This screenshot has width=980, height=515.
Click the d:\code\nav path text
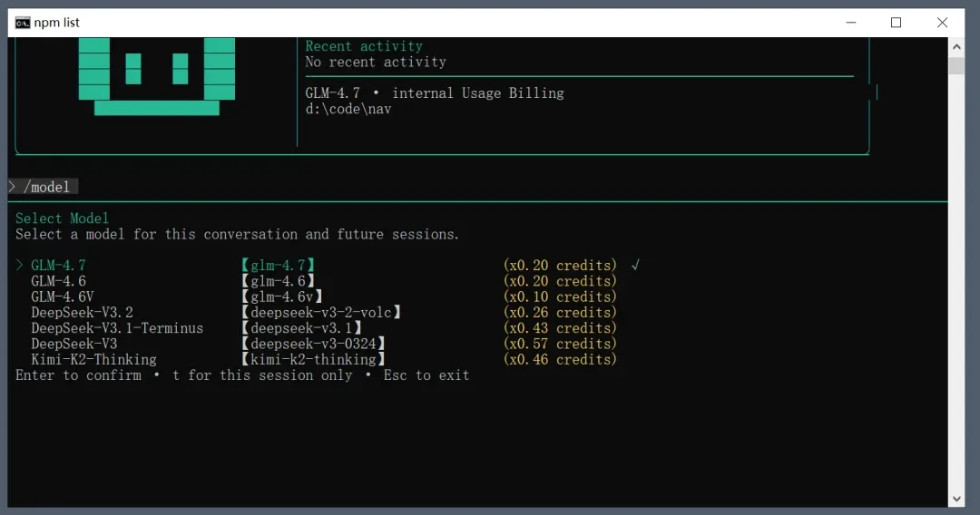pyautogui.click(x=348, y=109)
